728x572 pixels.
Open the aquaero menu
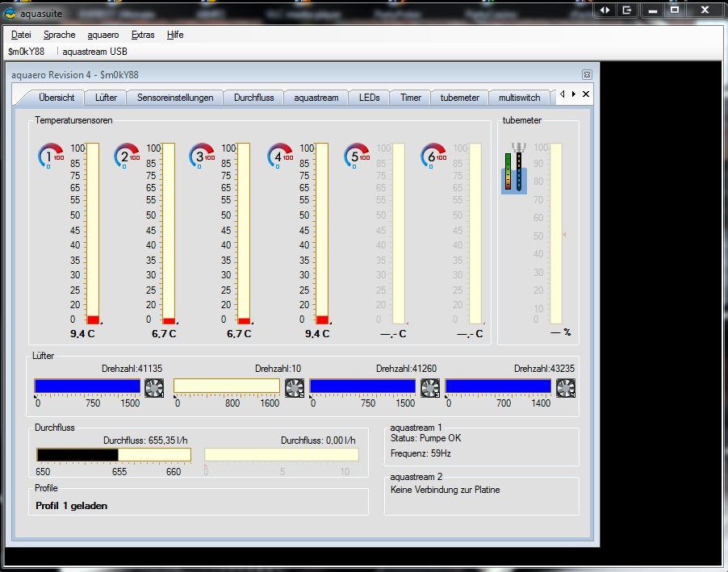coord(103,35)
